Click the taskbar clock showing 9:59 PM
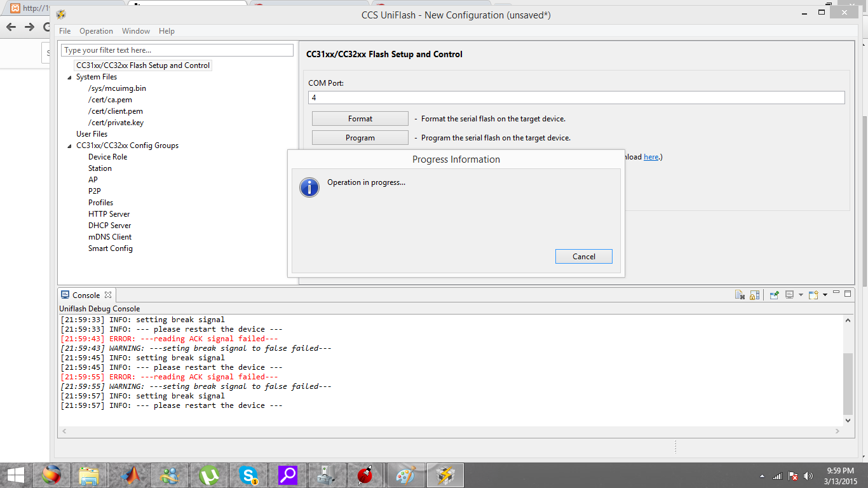Screen dimensions: 868x488 840,475
